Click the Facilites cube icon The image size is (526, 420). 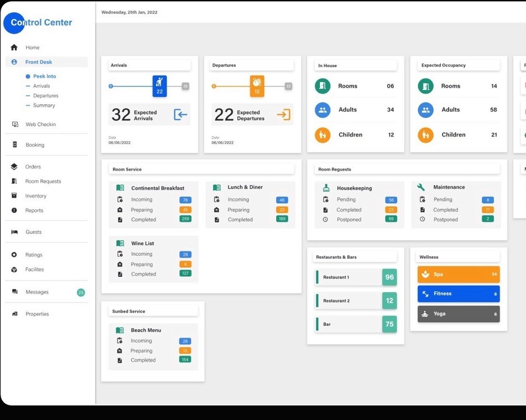[14, 269]
